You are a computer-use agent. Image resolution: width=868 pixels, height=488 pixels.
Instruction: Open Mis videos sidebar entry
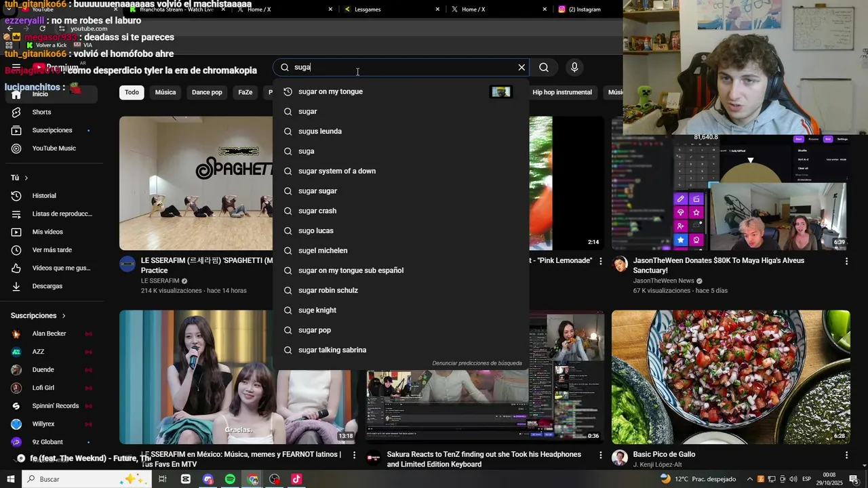click(x=52, y=232)
